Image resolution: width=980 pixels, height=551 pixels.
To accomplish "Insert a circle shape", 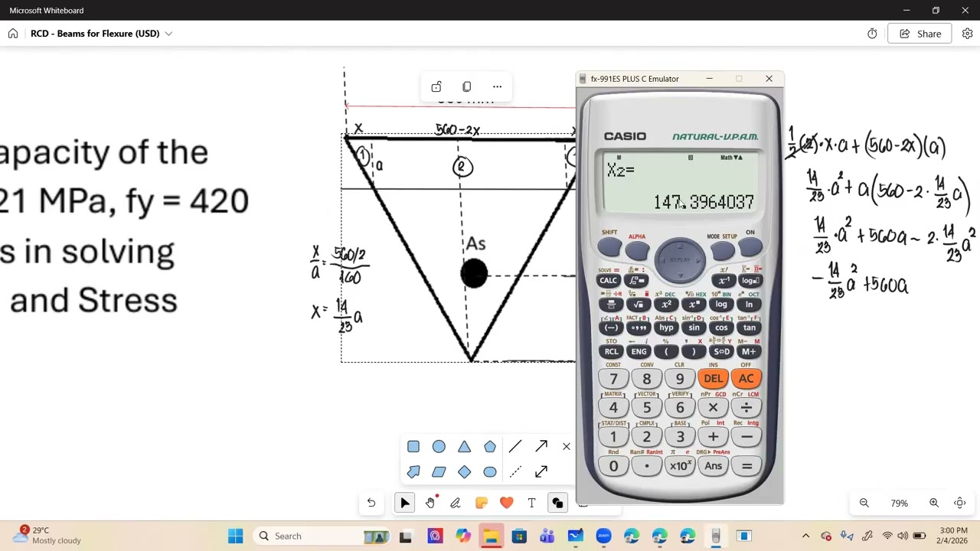I will [x=439, y=446].
